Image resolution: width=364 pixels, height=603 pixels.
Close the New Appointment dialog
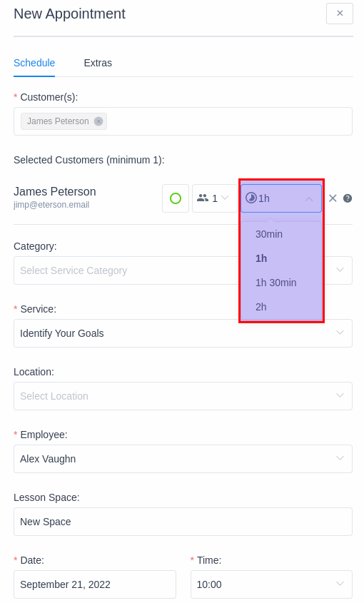(x=339, y=14)
